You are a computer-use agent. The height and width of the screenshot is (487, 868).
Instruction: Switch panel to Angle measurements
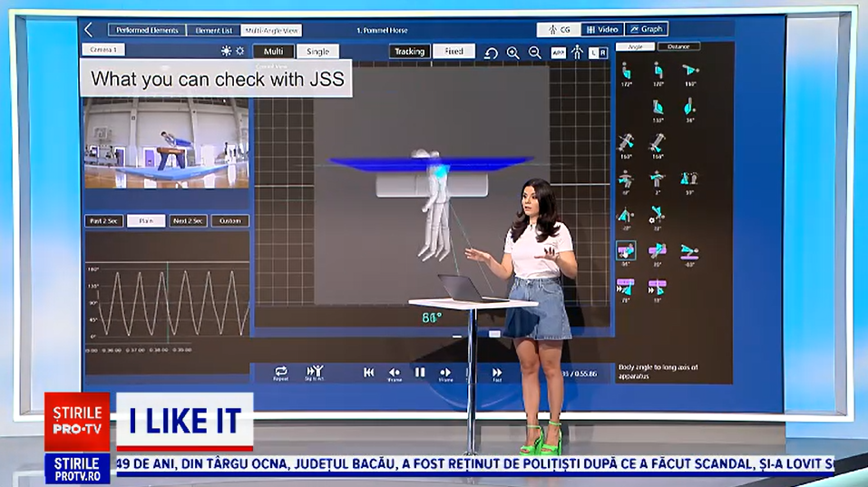tap(636, 46)
